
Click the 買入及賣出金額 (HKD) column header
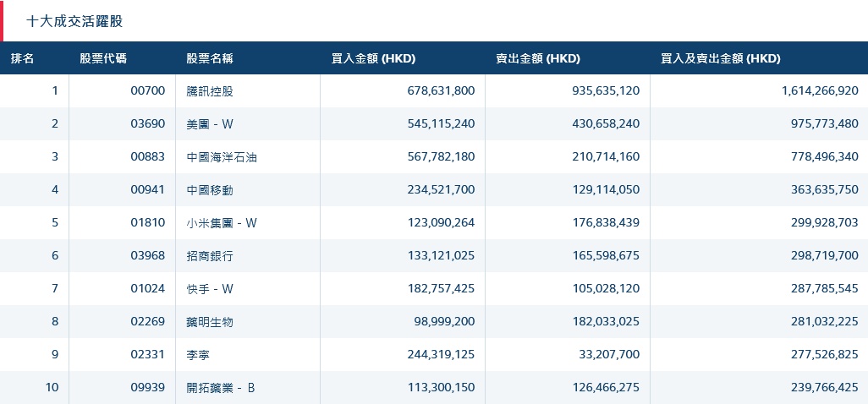[x=721, y=58]
